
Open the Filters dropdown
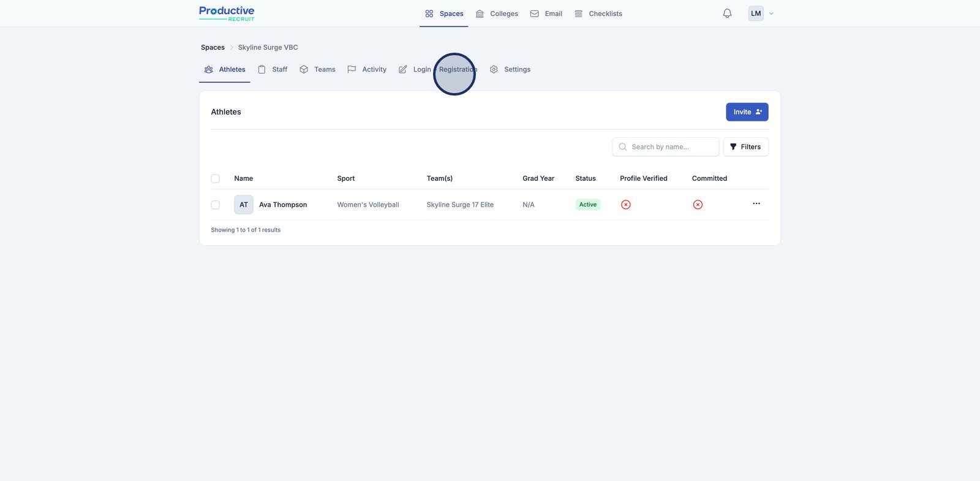[745, 147]
